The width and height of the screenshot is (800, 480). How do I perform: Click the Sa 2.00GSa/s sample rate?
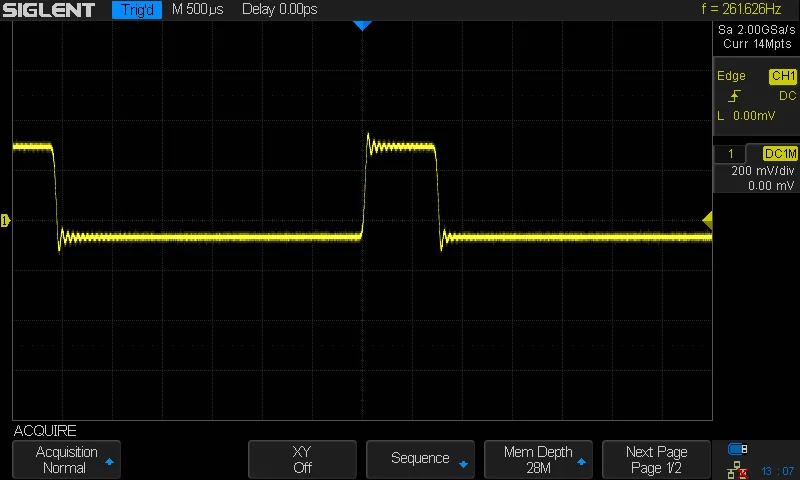pos(756,30)
